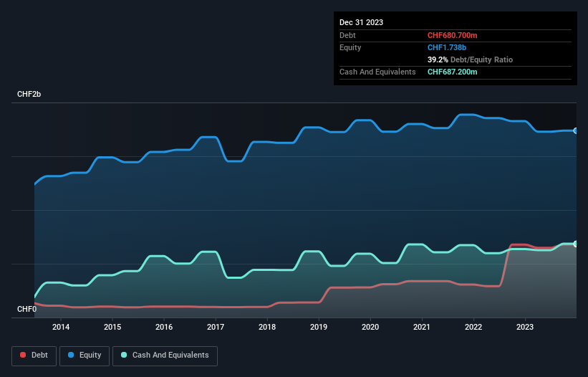Click the 2023 axis label
Screen dimensions: 588x377
tap(525, 327)
